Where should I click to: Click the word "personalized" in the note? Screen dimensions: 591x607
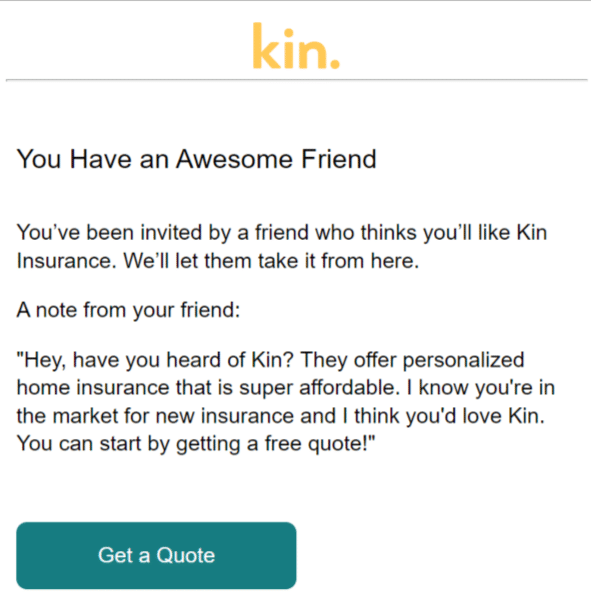464,360
